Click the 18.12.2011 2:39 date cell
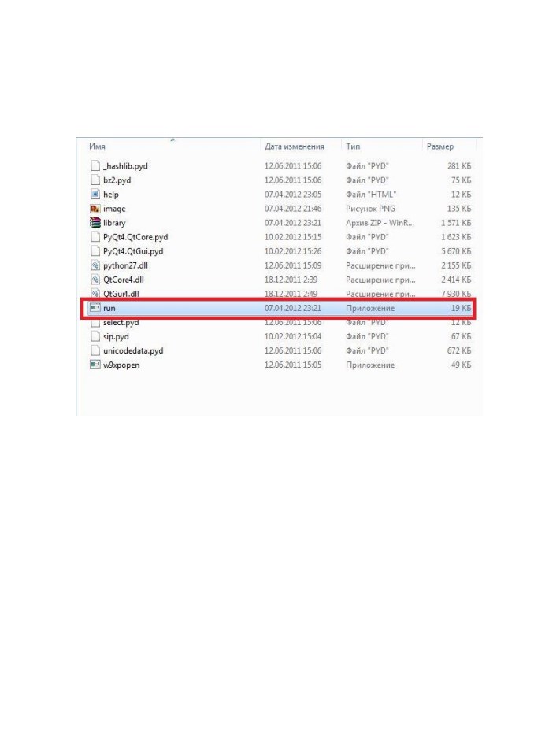 click(291, 280)
